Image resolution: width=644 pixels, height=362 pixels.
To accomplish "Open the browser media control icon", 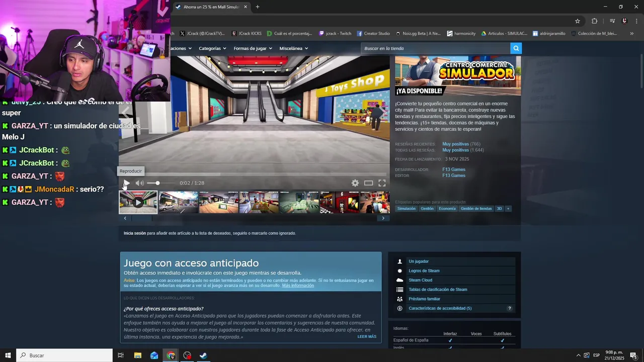I will 612,21.
